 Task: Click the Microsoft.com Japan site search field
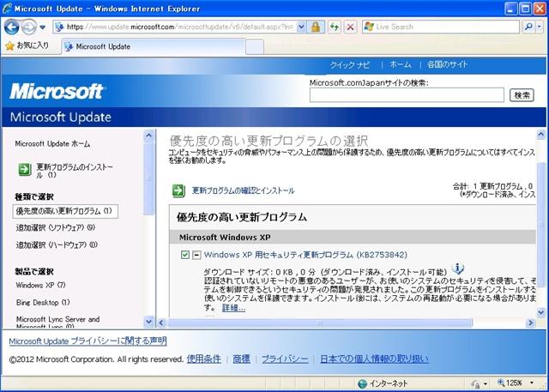[407, 95]
